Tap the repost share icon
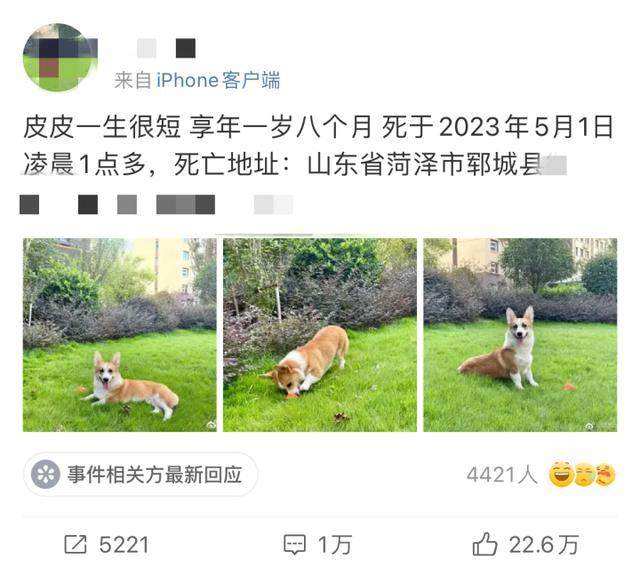 pyautogui.click(x=76, y=544)
